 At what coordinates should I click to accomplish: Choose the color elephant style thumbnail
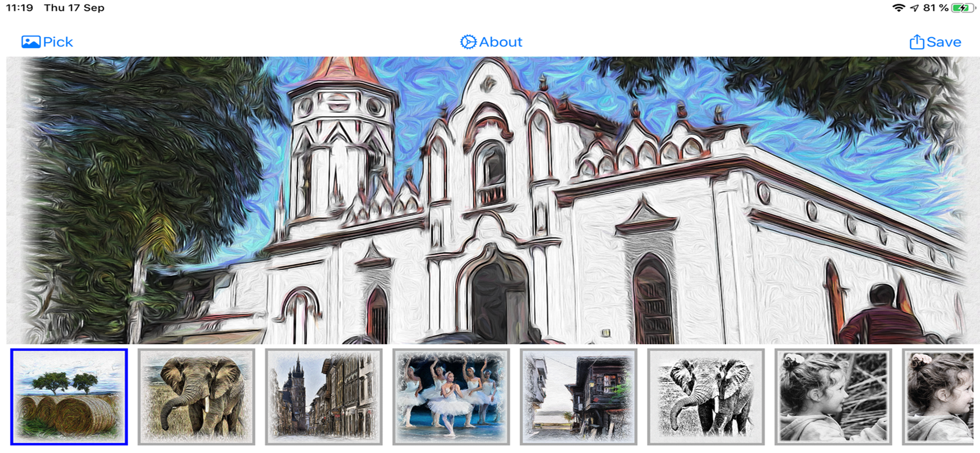point(196,397)
